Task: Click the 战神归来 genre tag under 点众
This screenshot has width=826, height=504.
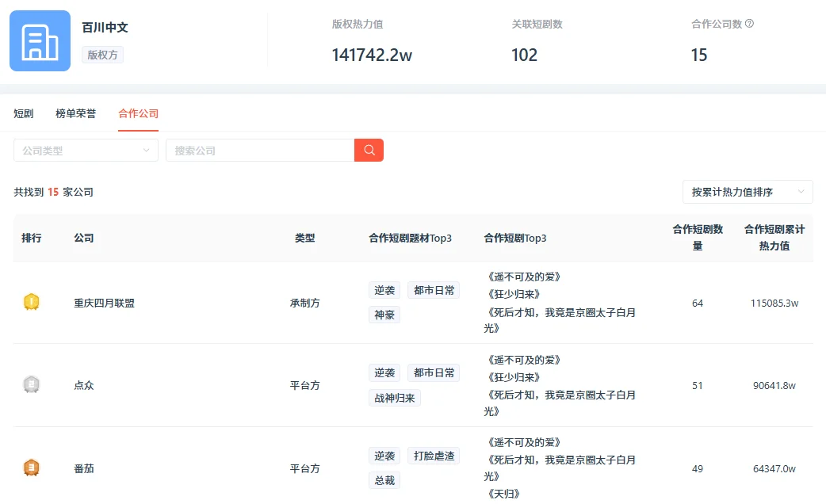Action: (396, 398)
